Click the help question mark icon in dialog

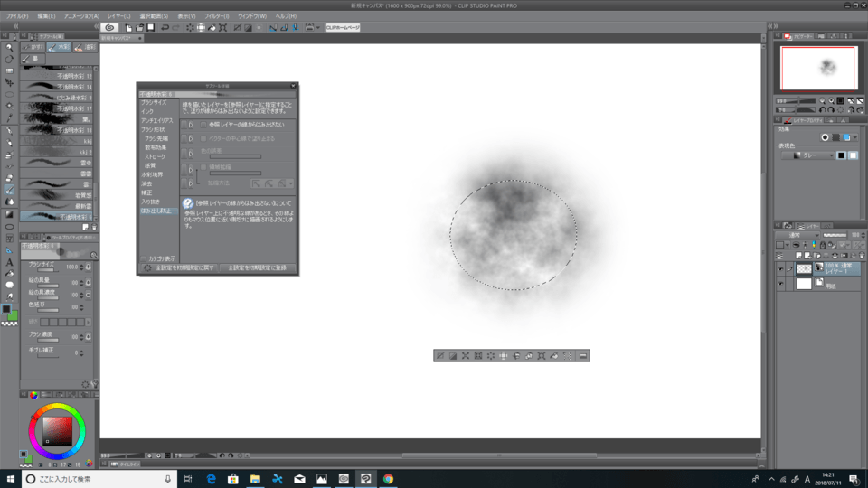pyautogui.click(x=188, y=204)
